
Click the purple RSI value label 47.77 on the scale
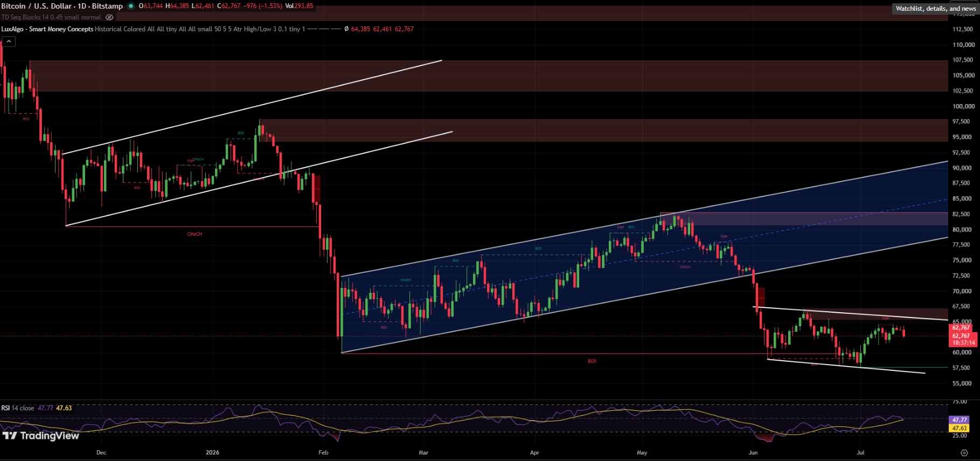(960, 419)
